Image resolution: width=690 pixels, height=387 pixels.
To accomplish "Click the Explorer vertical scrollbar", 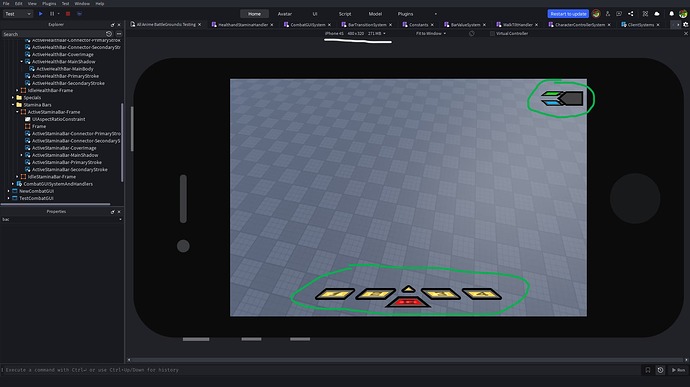I will (x=122, y=143).
